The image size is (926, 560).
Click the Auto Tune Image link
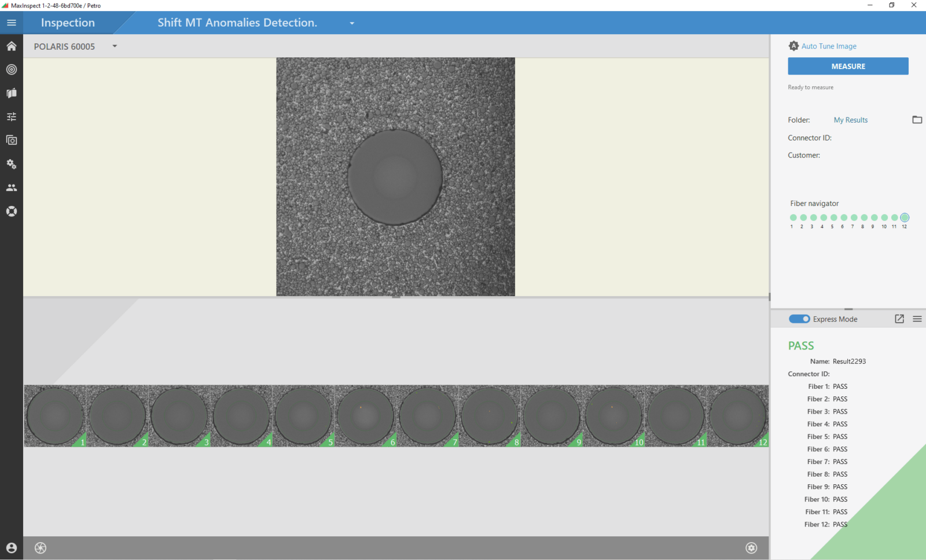click(828, 46)
